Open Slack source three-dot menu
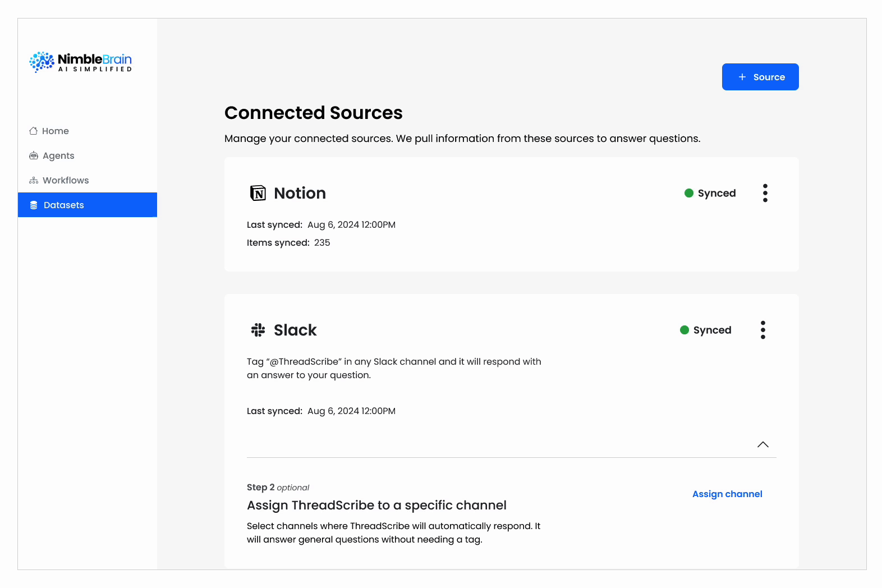The height and width of the screenshot is (588, 882). pyautogui.click(x=763, y=330)
